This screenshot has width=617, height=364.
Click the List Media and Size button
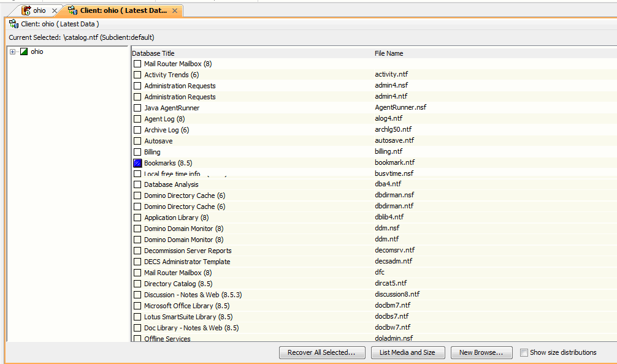pos(408,352)
